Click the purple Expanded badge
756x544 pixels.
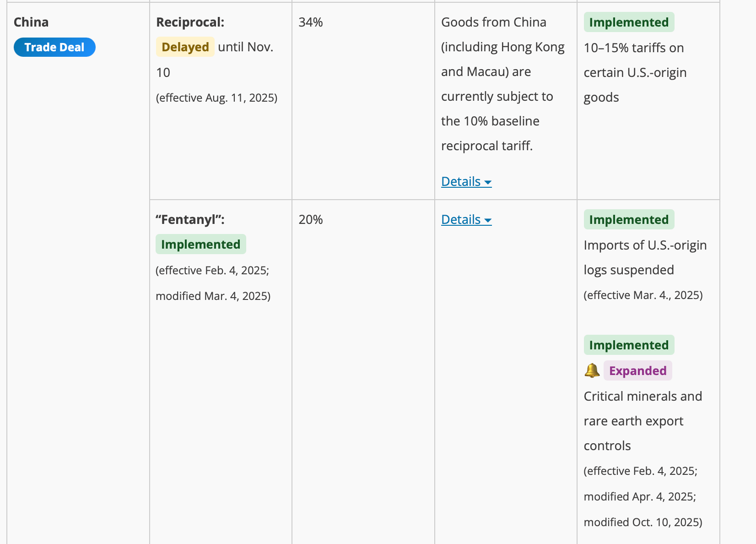point(637,371)
